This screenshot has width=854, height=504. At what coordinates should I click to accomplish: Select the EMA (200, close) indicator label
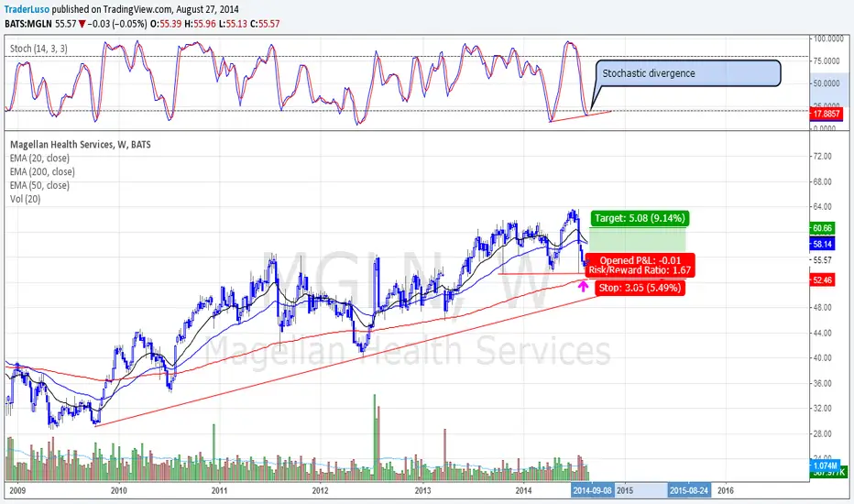point(42,171)
